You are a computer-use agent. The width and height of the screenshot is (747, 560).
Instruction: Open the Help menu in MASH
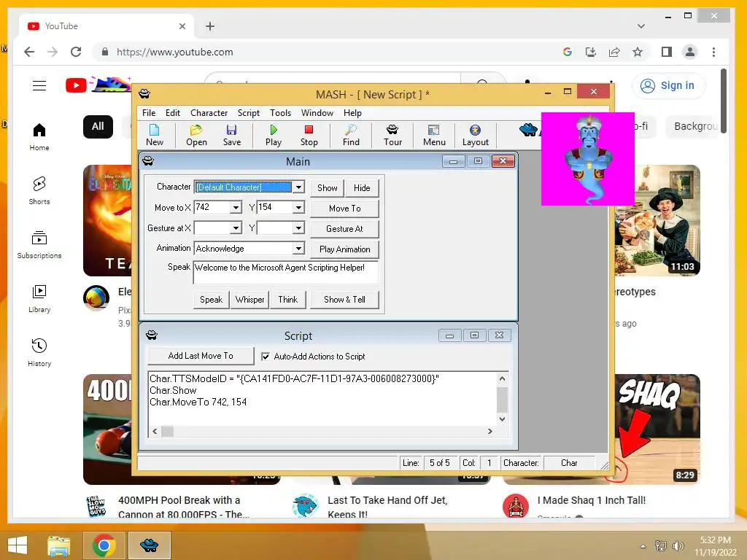pyautogui.click(x=352, y=113)
